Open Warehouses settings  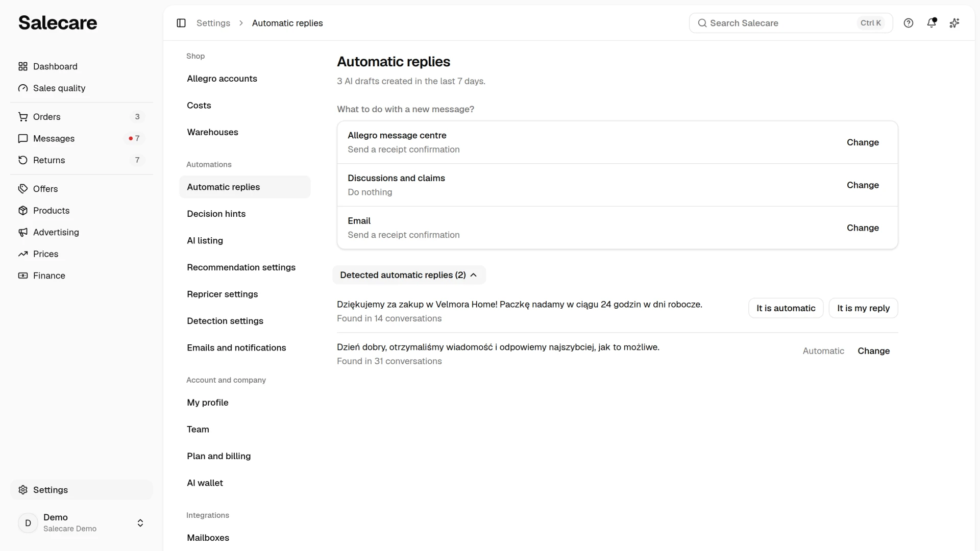point(244,132)
